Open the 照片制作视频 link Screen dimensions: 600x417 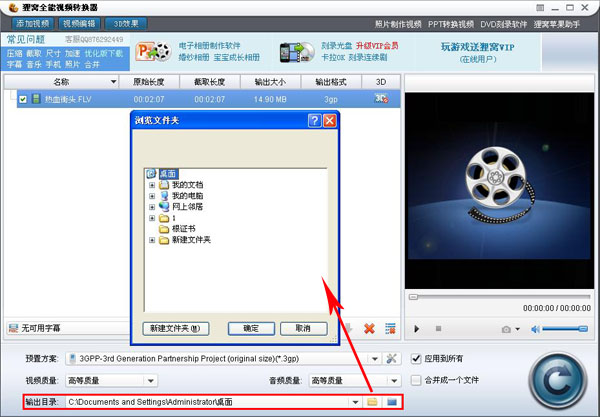(398, 24)
